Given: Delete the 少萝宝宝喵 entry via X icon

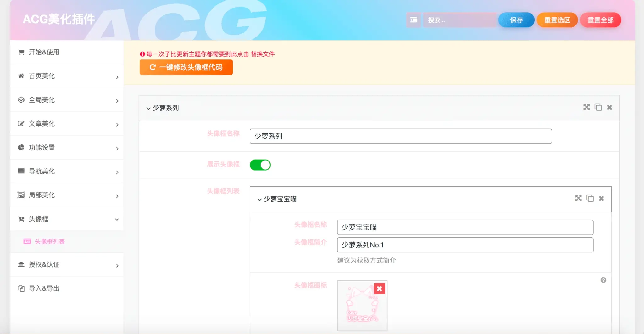Looking at the screenshot, I should [x=602, y=198].
